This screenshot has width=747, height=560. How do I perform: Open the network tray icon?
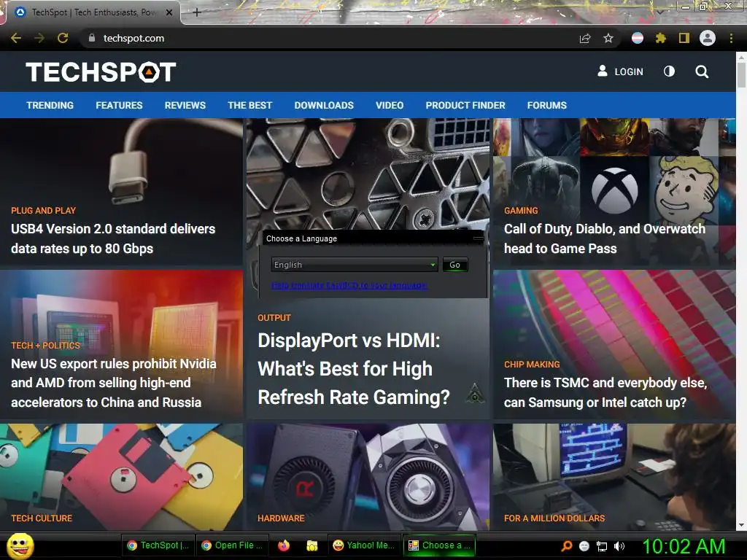602,546
